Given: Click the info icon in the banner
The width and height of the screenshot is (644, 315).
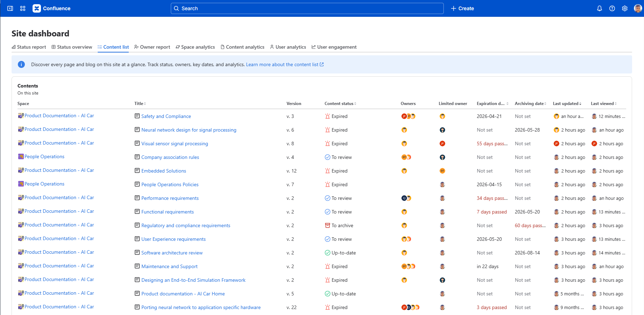Looking at the screenshot, I should [21, 64].
